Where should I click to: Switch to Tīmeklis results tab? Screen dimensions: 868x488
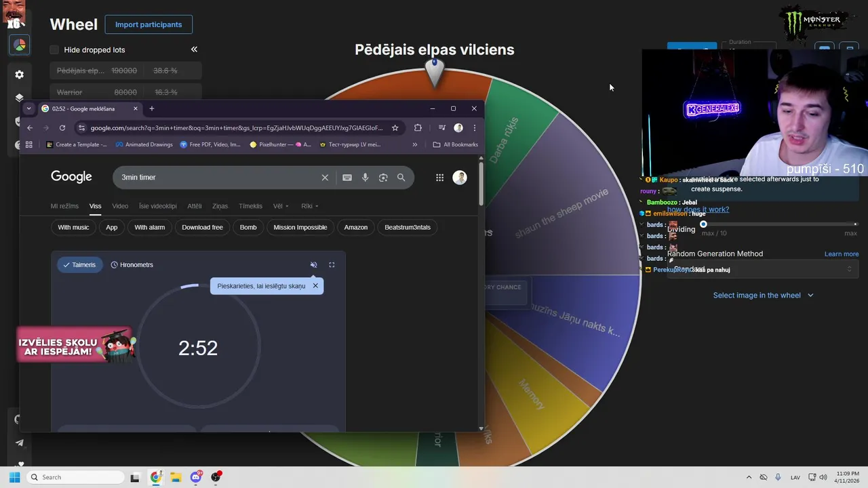coord(250,206)
